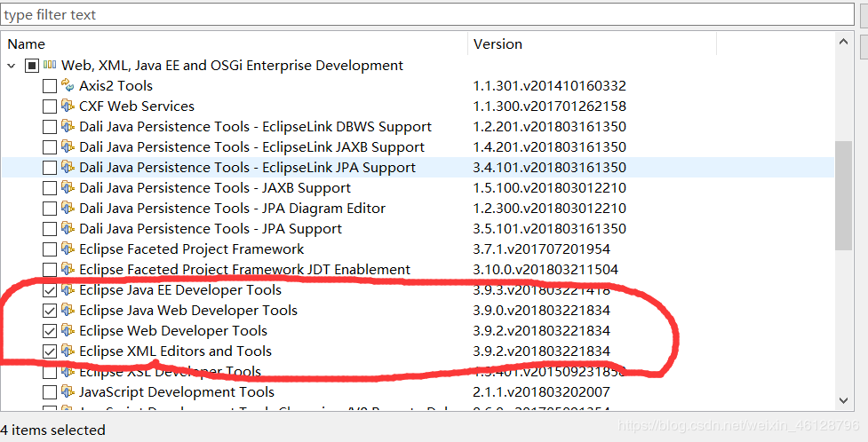The height and width of the screenshot is (442, 868).
Task: Click the type filter text field
Action: click(x=426, y=14)
